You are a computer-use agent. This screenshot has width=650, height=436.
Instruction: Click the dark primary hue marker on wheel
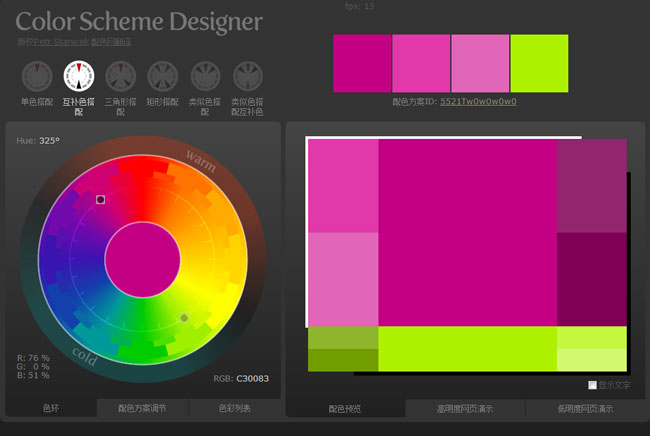(100, 200)
